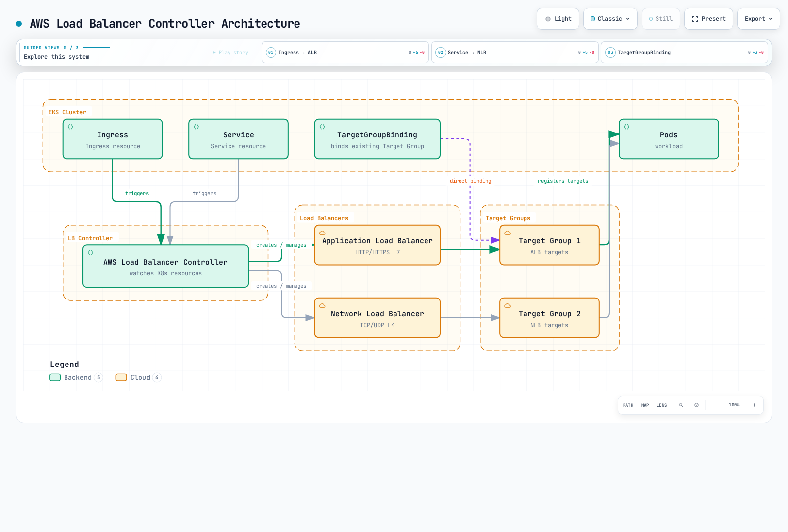Image resolution: width=788 pixels, height=532 pixels.
Task: Select the TargetGroupBinding node
Action: [377, 139]
